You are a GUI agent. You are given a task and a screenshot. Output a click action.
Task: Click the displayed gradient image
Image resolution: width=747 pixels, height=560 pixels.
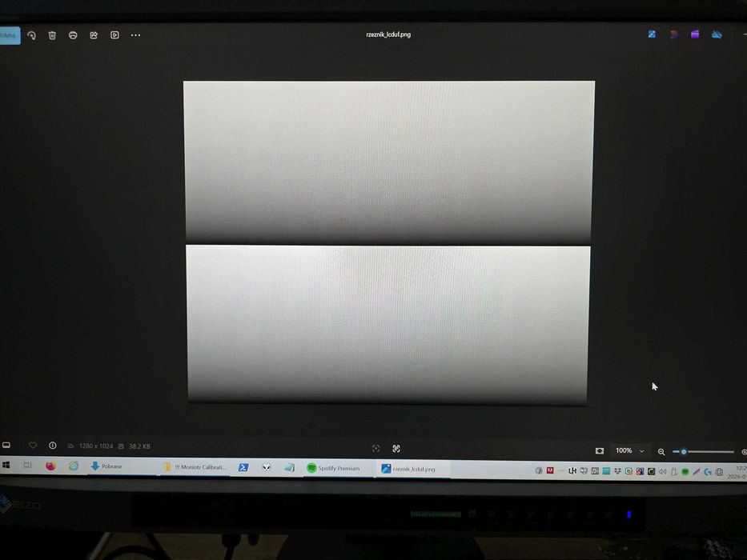[x=388, y=242]
